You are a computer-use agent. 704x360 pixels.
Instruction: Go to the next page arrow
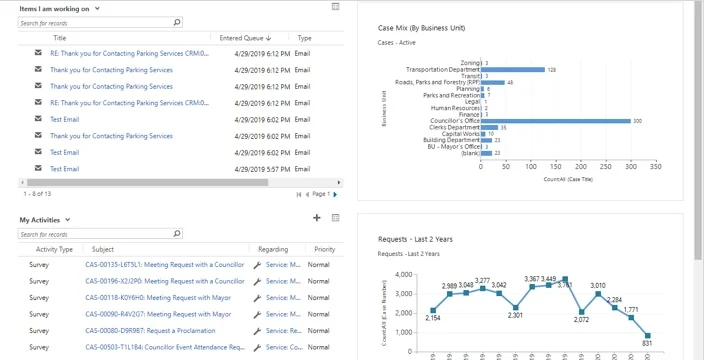click(335, 194)
